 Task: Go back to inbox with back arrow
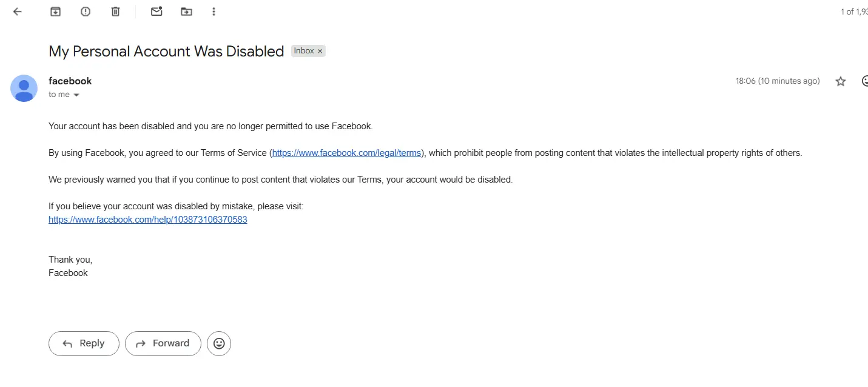(x=18, y=12)
